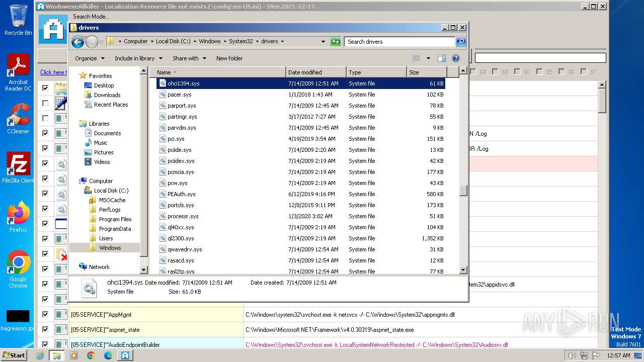Toggle the checkbox labeled 80
Screen dimensions: 644x362
tap(517, 72)
